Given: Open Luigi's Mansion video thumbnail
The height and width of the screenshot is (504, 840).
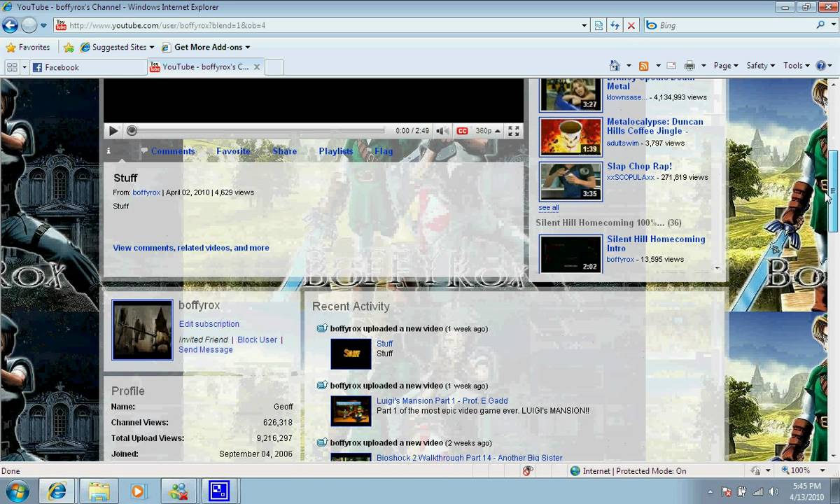Looking at the screenshot, I should pos(351,411).
